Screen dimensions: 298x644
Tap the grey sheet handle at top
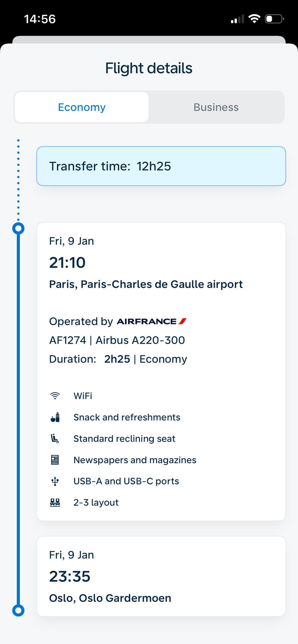[x=149, y=40]
